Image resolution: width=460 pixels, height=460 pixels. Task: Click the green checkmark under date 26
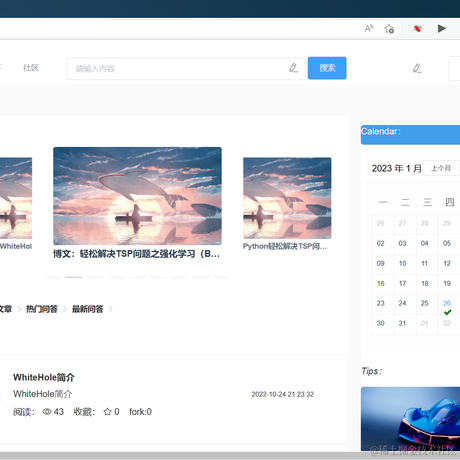point(448,312)
